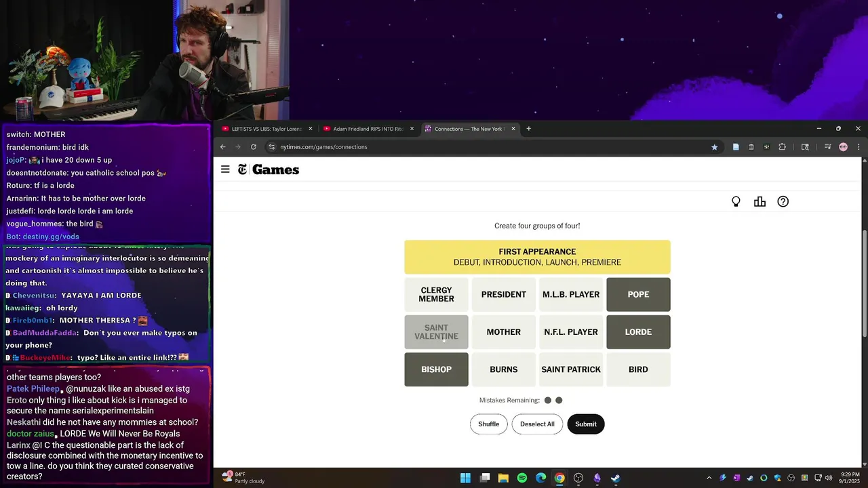Click the destiny.gg/vods link in chat
Screen dimensions: 868x488
51,237
